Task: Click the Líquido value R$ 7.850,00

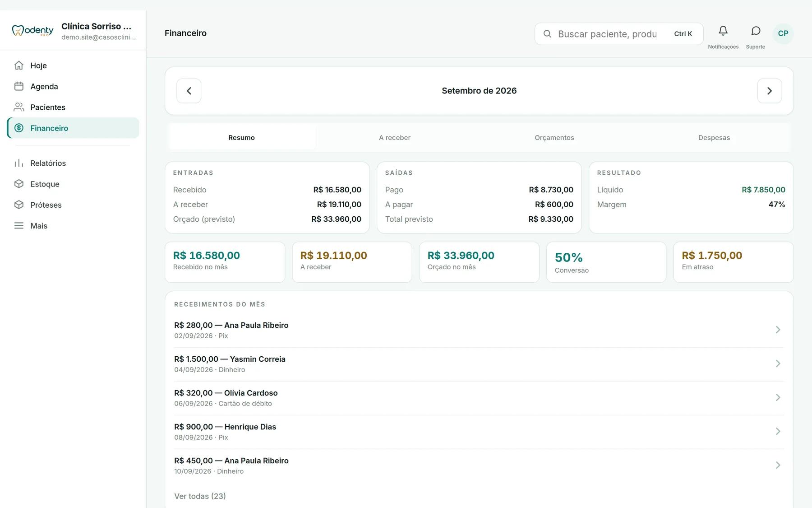Action: 763,190
